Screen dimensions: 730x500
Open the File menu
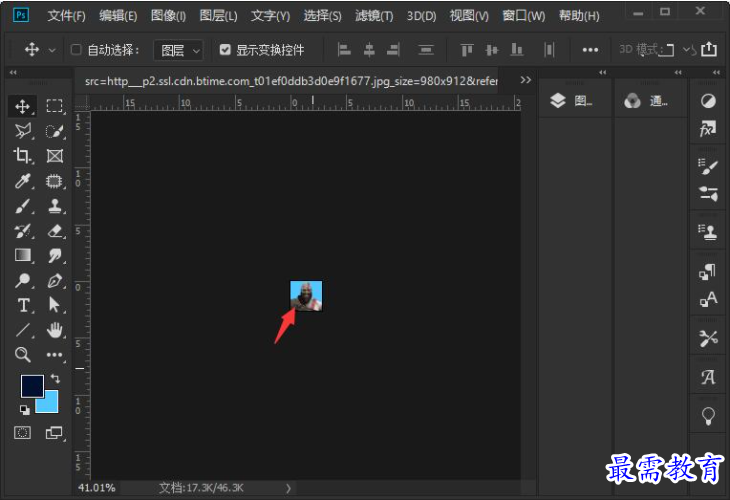67,16
